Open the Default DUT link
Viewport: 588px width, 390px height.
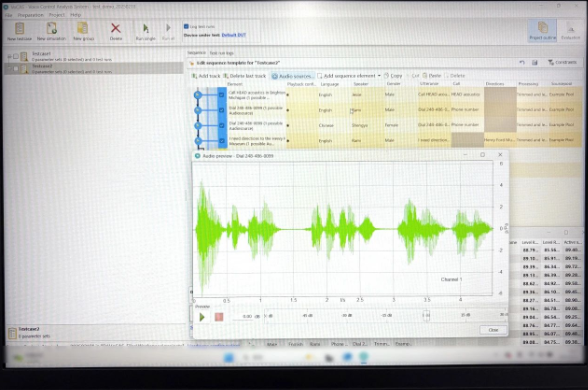coord(234,35)
